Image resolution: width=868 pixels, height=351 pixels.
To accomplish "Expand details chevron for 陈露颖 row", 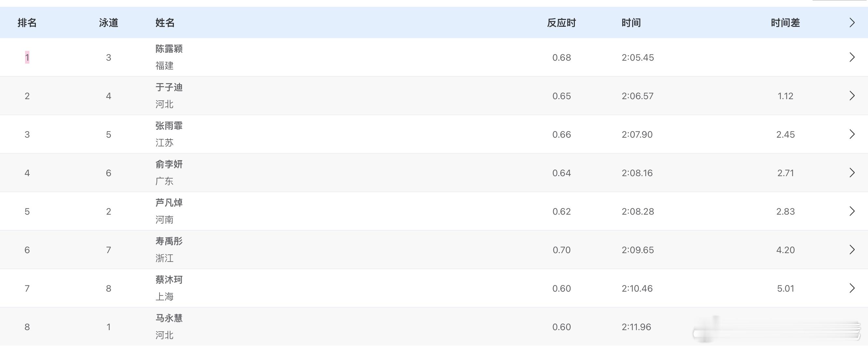I will pos(852,57).
